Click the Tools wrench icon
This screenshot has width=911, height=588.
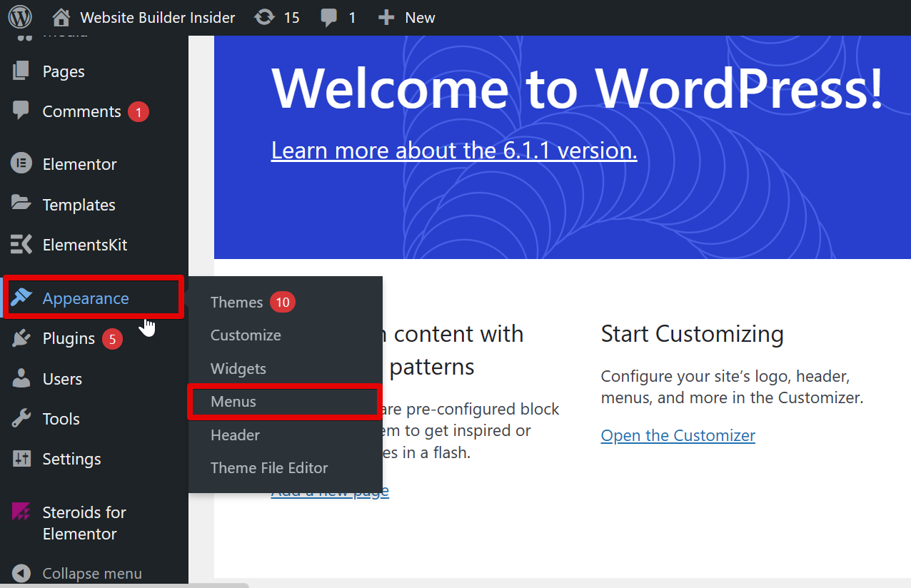tap(21, 419)
